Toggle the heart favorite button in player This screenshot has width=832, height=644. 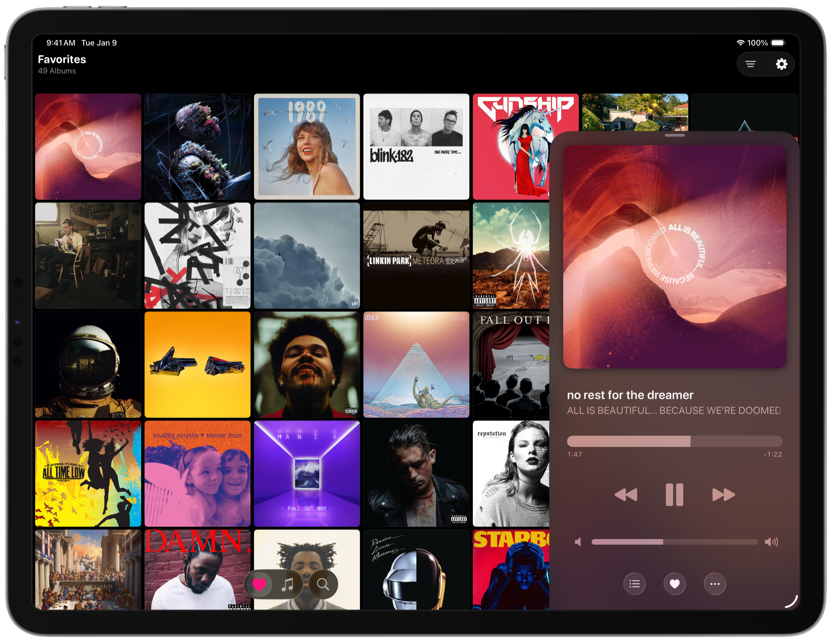pos(675,584)
